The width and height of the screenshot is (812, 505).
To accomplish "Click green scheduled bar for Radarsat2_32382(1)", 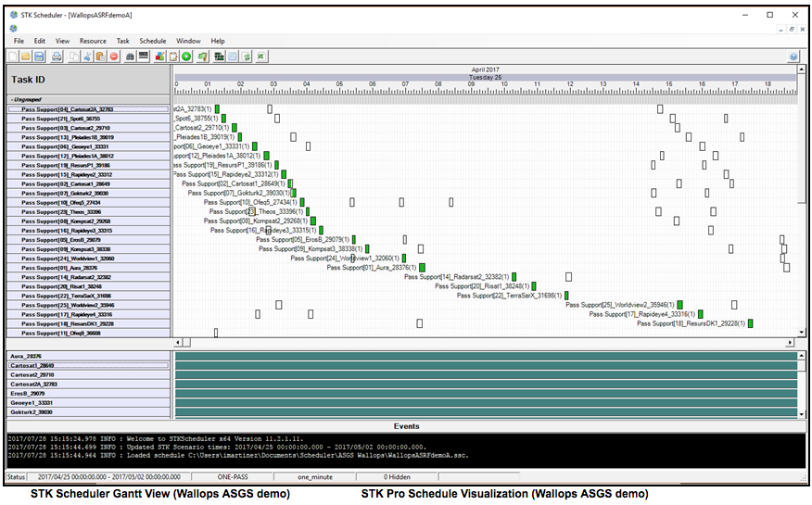I will (x=514, y=277).
